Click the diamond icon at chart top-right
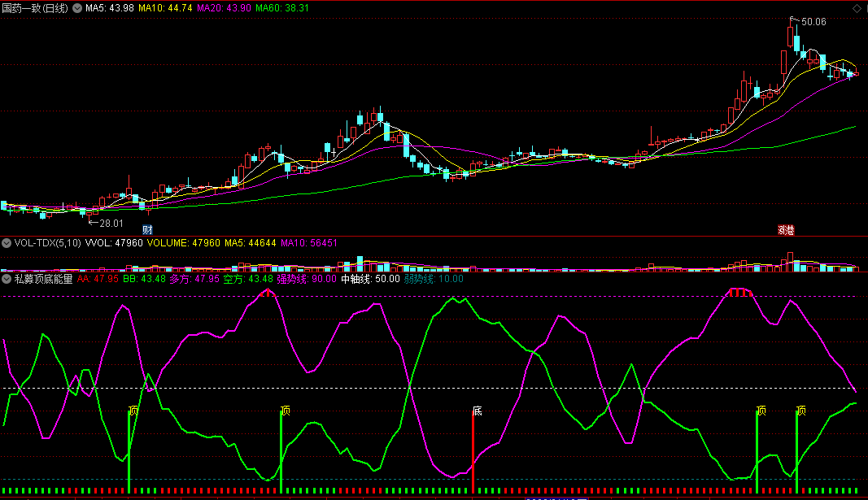868x500 pixels. (x=857, y=8)
